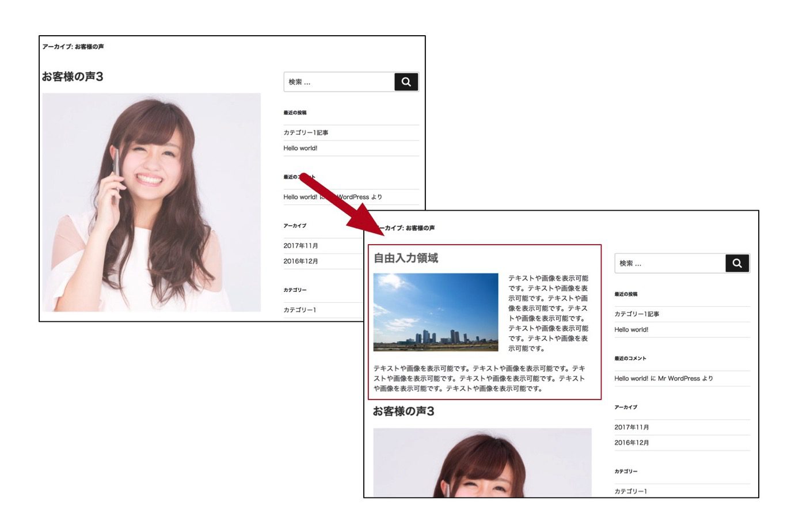Click the Mr WordPress commenter link in front page
Screen dimensions: 799x532
(679, 378)
